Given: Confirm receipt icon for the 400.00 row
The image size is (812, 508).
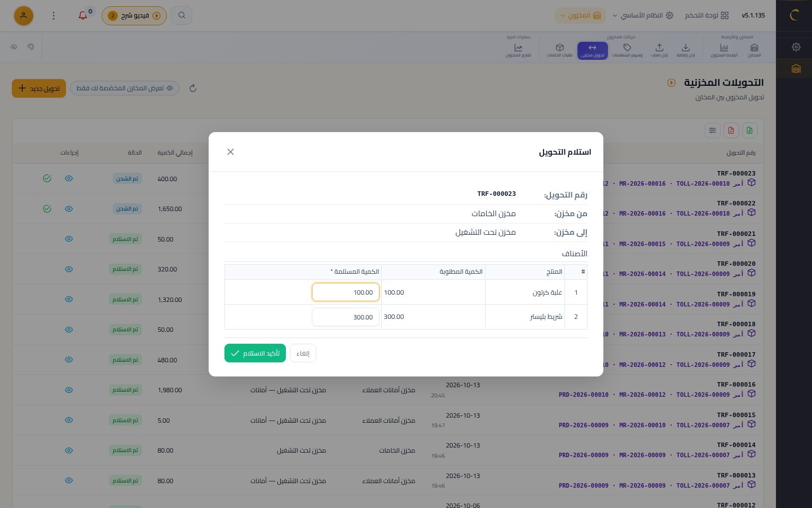Looking at the screenshot, I should point(47,178).
